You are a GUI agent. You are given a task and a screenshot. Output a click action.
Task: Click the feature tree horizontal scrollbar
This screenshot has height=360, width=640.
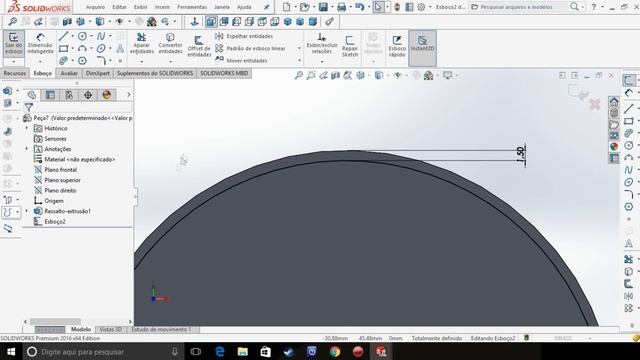click(55, 322)
